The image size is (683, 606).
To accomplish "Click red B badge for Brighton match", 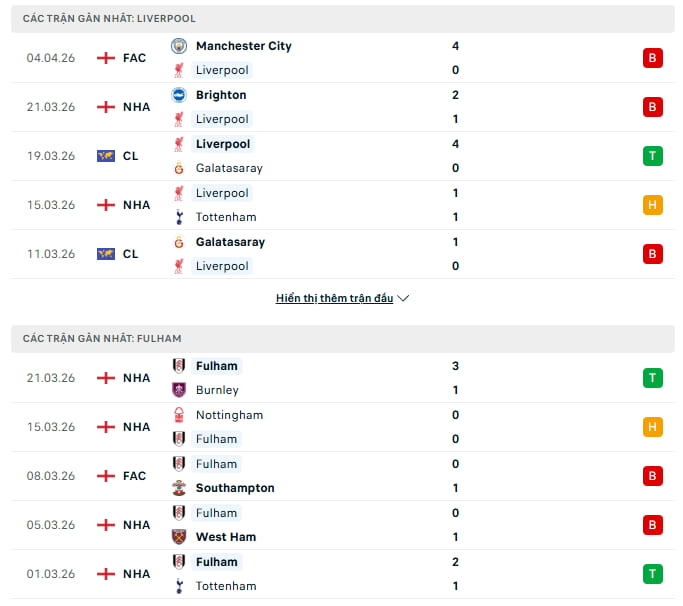I will pyautogui.click(x=653, y=107).
